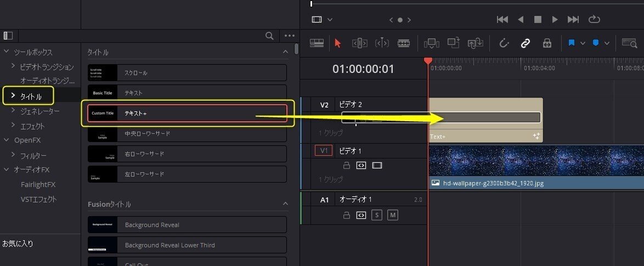
Task: Click the viewer filmstrip mode icon
Action: point(317,19)
